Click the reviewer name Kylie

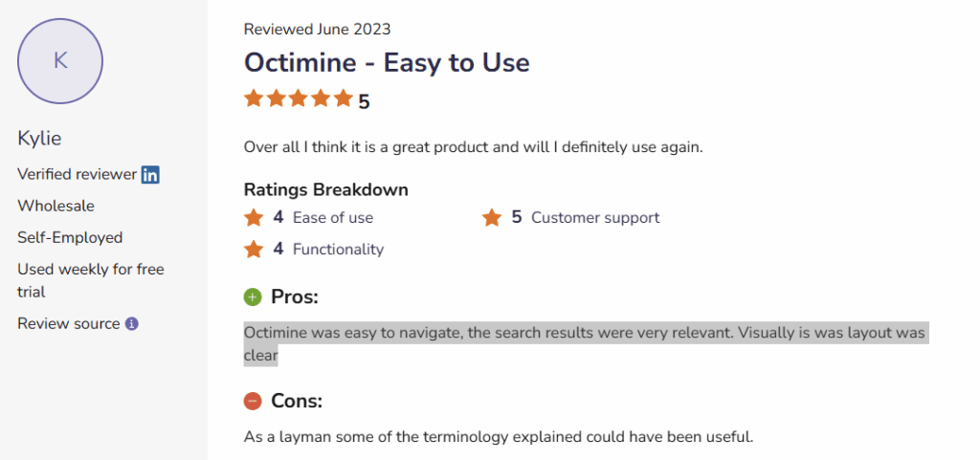click(39, 139)
